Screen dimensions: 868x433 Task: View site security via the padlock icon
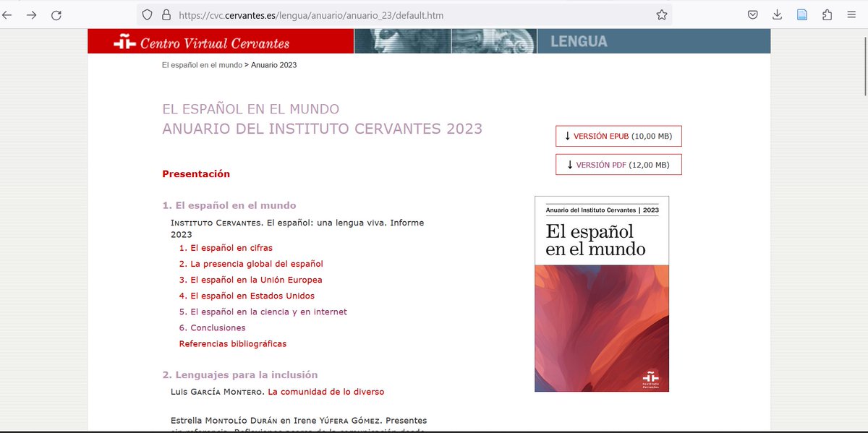coord(166,14)
